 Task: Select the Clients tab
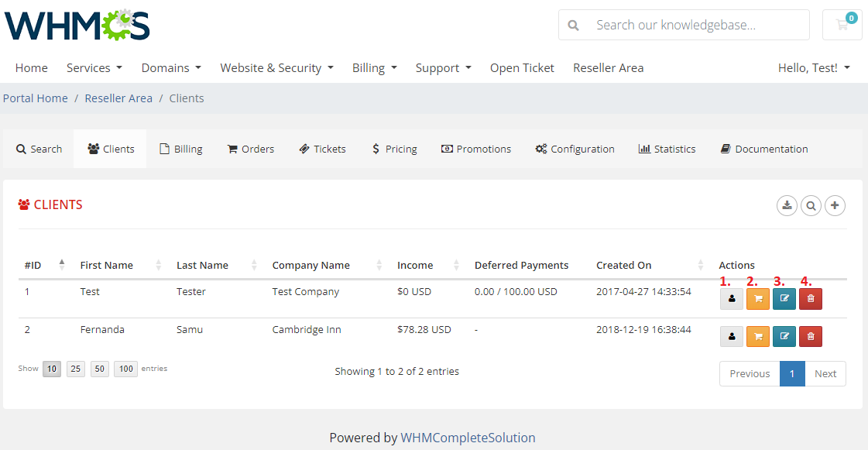(110, 149)
